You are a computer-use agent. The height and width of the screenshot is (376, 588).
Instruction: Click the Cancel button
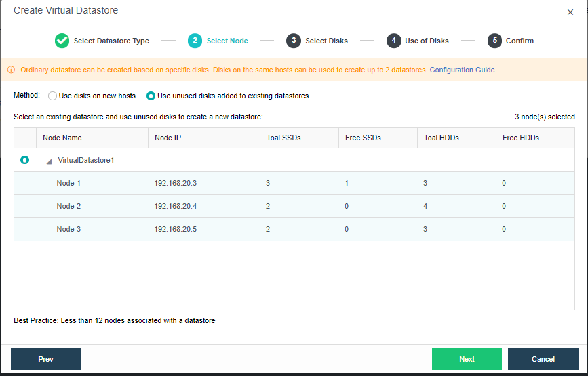coord(543,359)
